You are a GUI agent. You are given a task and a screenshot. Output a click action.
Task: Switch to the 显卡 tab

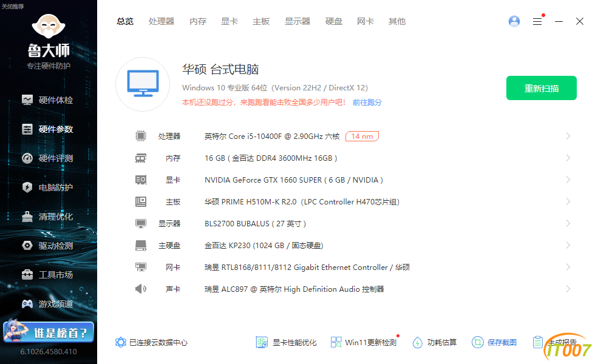[229, 22]
